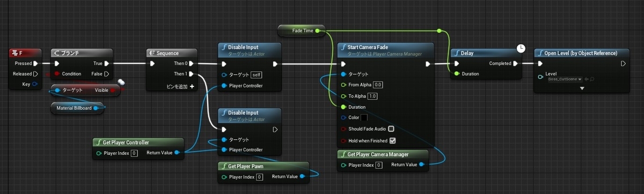Viewport: 644px width, 194px height.
Task: Edit the To Alpha 1.0 value field
Action: [372, 96]
